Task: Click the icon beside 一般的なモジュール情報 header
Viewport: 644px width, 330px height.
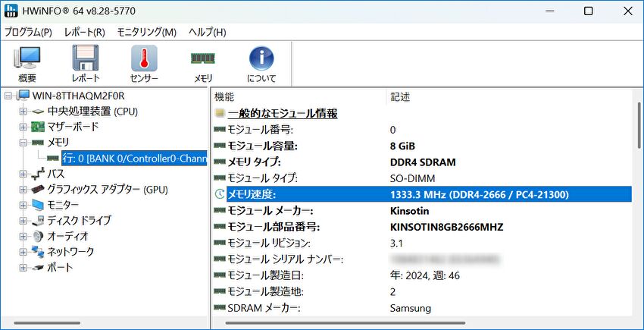Action: click(x=220, y=113)
